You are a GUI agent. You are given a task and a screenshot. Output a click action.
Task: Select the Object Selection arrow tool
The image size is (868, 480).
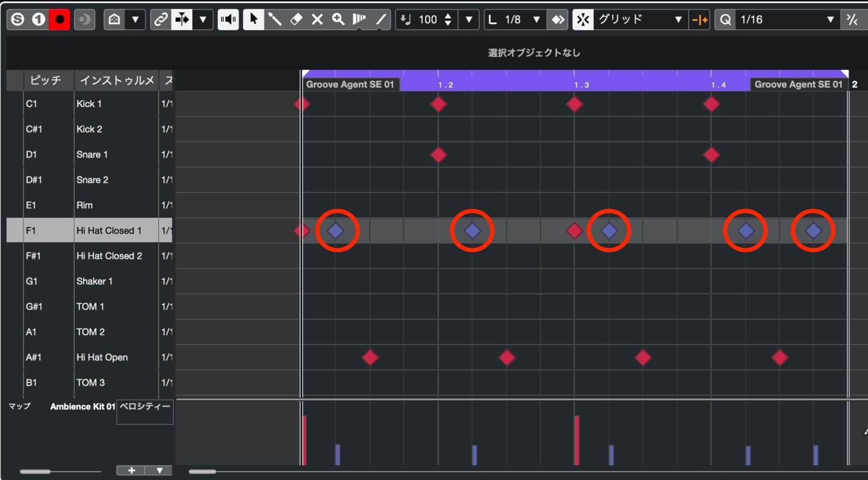[x=253, y=19]
